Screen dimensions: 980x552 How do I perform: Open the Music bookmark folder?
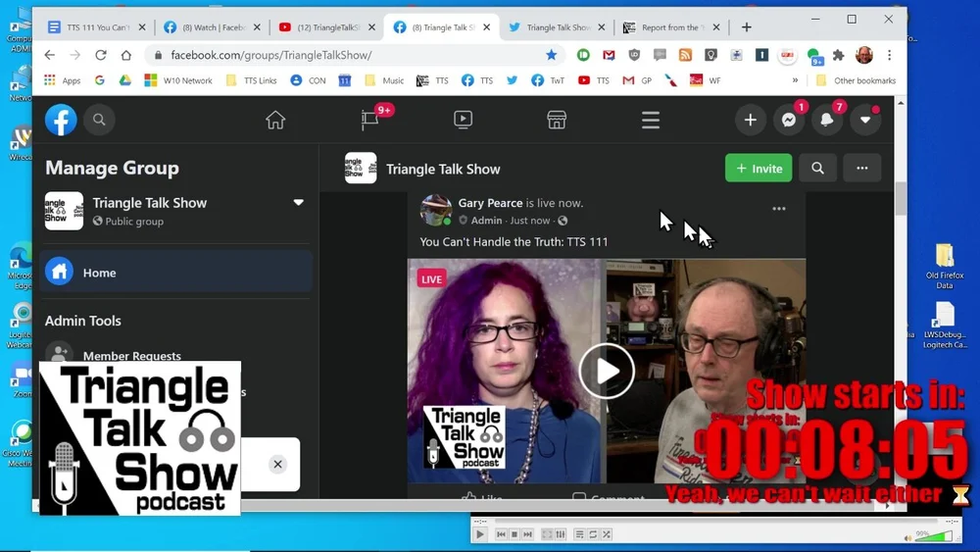point(384,80)
